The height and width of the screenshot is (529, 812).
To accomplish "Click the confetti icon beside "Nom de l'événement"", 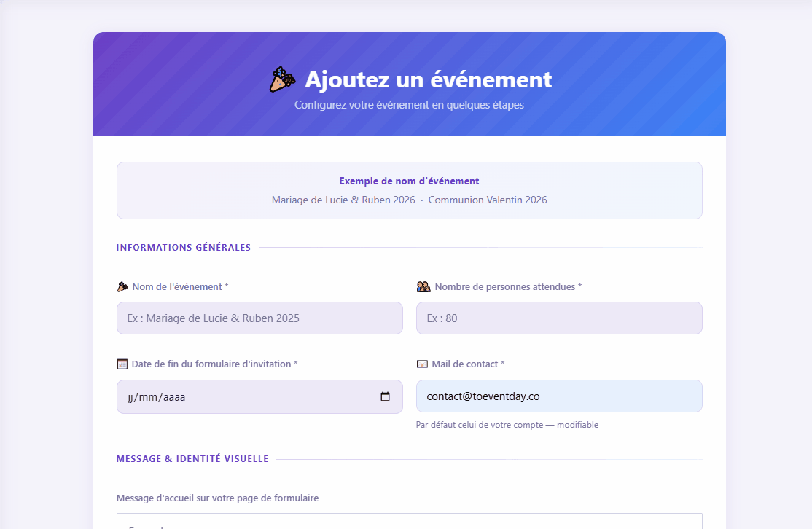I will [122, 286].
